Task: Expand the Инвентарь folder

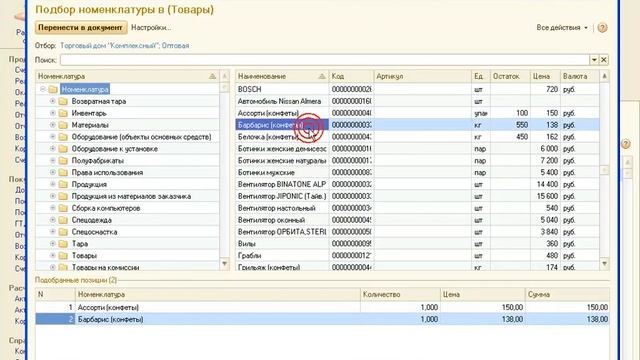Action: (53, 113)
